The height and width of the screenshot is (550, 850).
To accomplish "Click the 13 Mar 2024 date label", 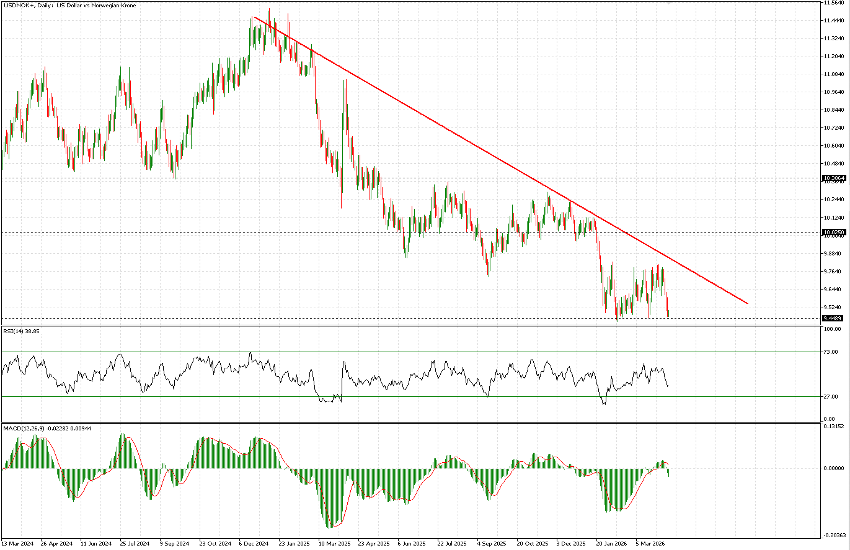I will tap(14, 543).
